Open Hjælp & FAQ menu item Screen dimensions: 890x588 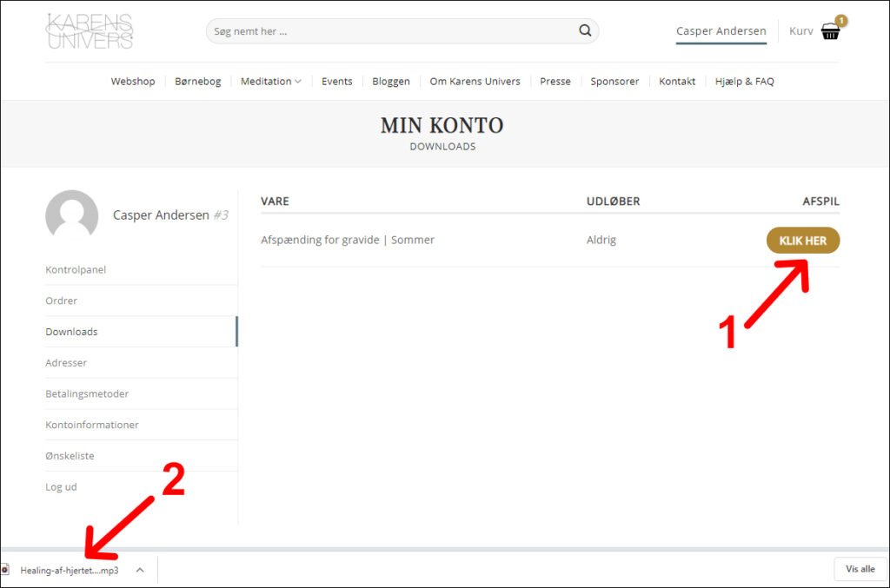[744, 82]
